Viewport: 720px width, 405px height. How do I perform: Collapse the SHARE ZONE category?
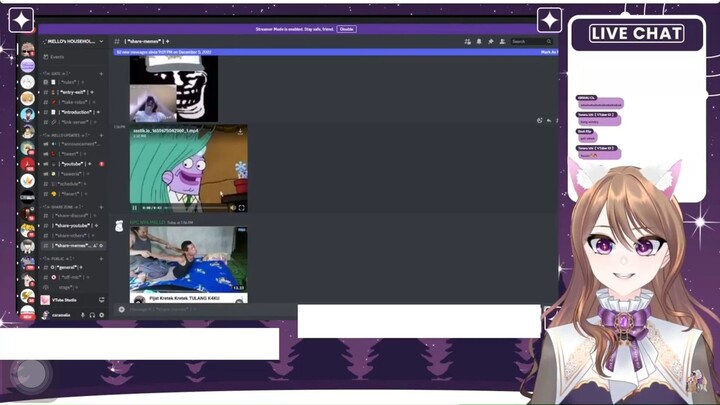[62, 207]
